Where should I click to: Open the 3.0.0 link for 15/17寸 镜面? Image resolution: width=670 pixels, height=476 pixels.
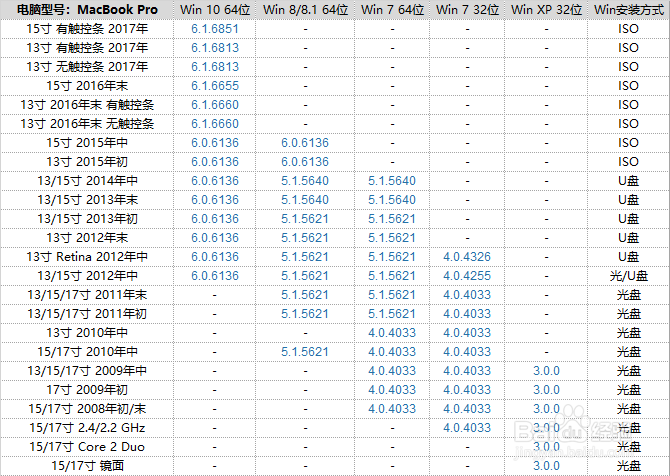tap(547, 466)
